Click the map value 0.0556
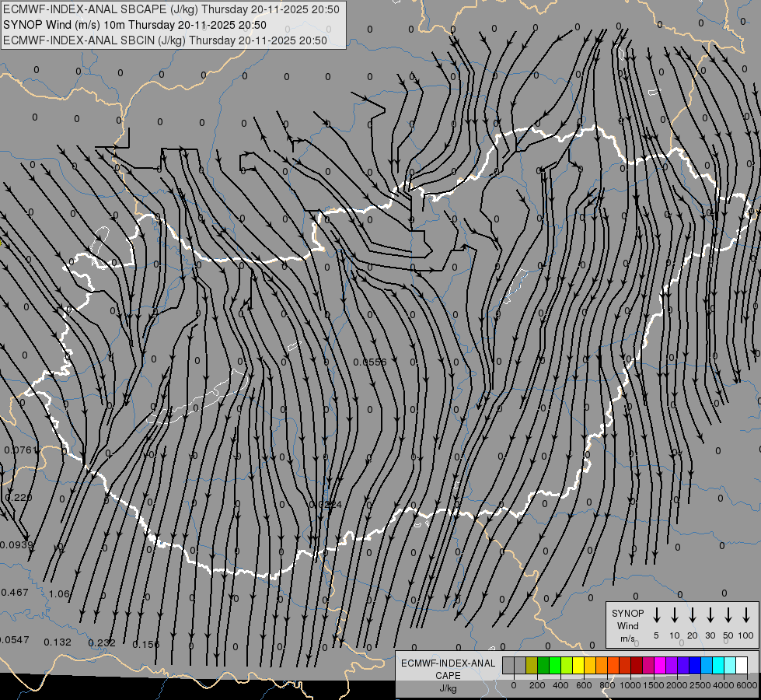 [x=370, y=362]
